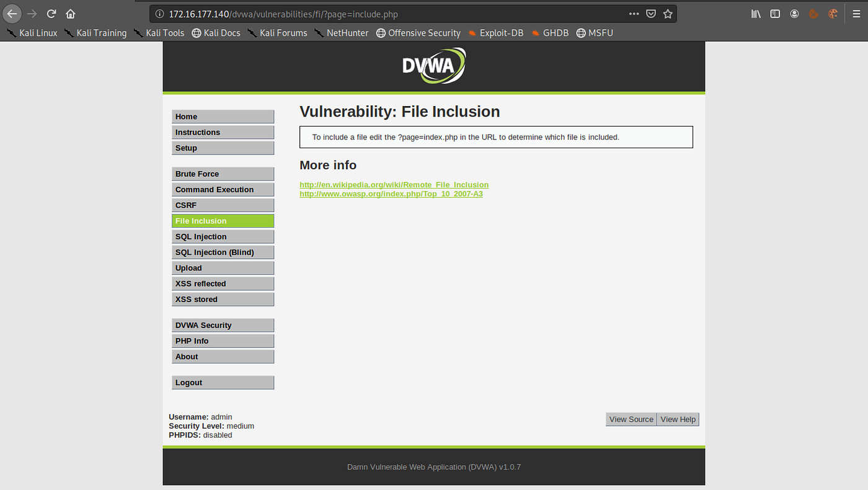Open Instructions menu item
868x490 pixels.
(x=223, y=132)
